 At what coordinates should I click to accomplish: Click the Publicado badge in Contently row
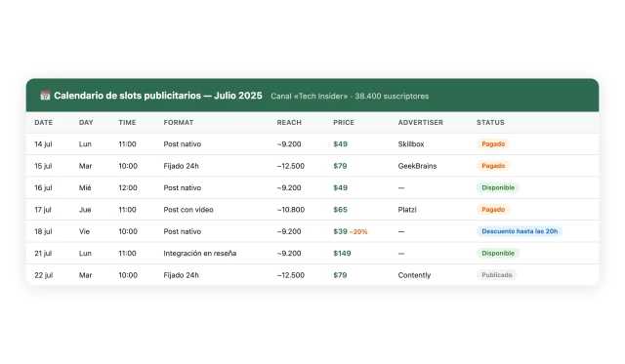coord(497,275)
